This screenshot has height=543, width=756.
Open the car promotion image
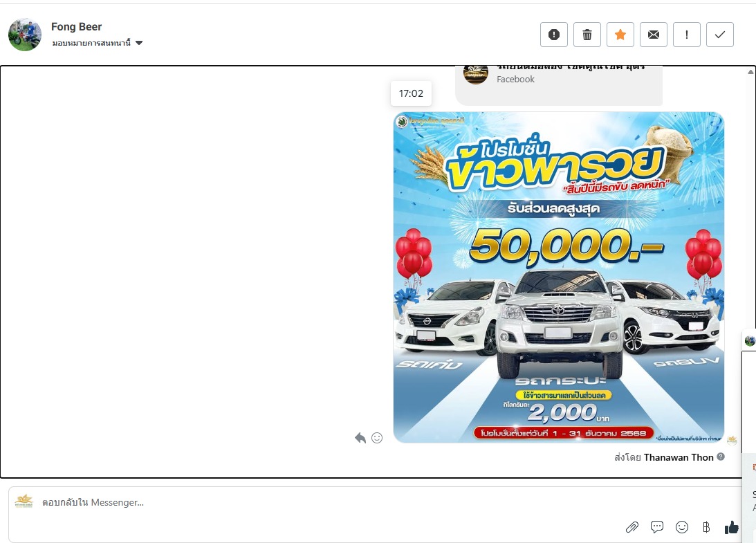point(559,277)
